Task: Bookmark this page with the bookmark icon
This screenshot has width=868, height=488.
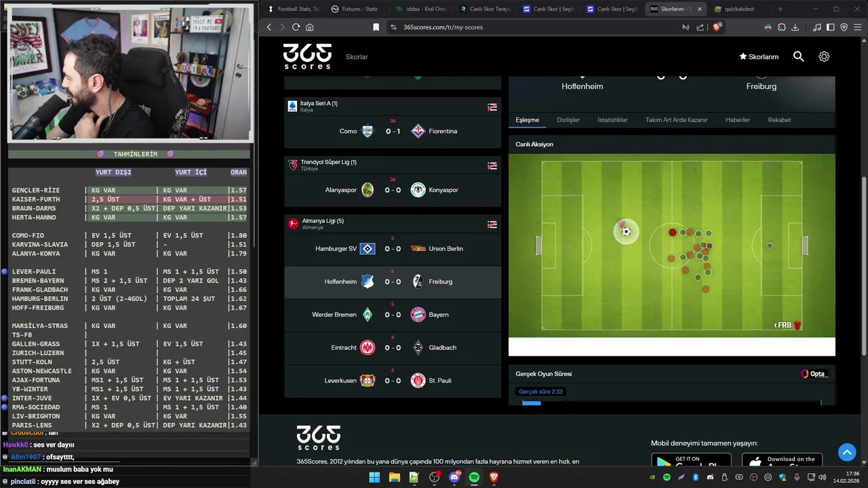Action: [376, 27]
